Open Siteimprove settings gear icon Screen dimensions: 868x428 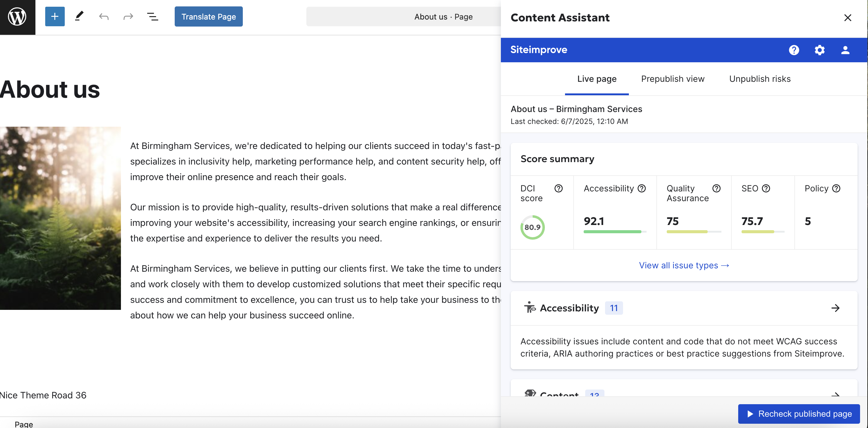coord(819,50)
